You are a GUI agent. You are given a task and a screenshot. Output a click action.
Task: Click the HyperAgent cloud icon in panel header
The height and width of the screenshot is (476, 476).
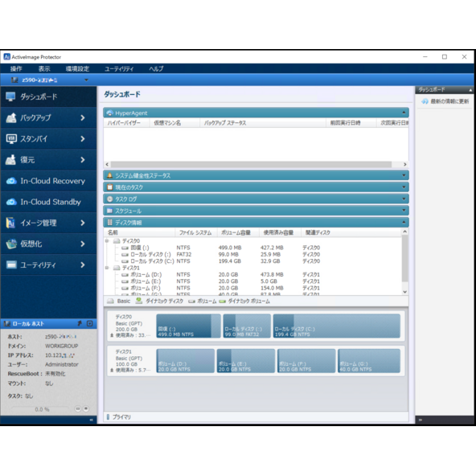tap(109, 113)
